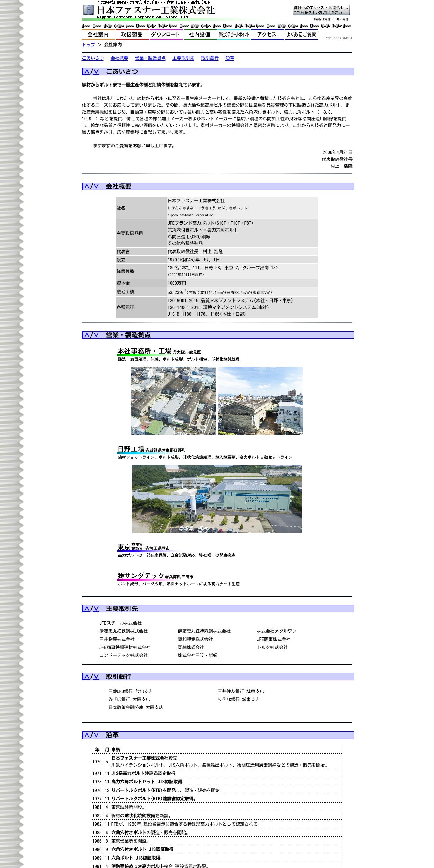Jump to 取引銀行 anchor link

click(x=210, y=58)
